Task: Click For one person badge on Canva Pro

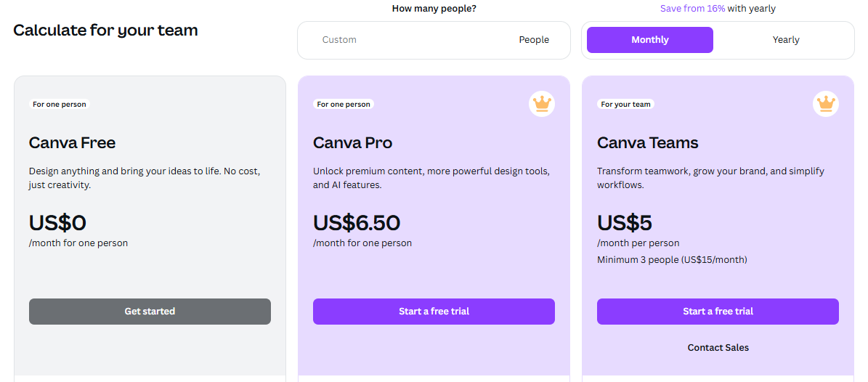Action: pyautogui.click(x=344, y=104)
